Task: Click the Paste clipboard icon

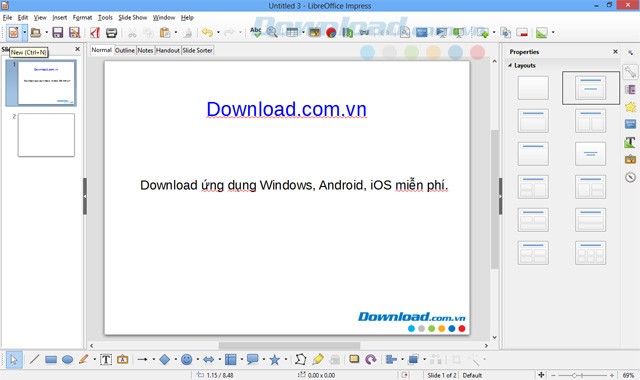Action: point(165,32)
